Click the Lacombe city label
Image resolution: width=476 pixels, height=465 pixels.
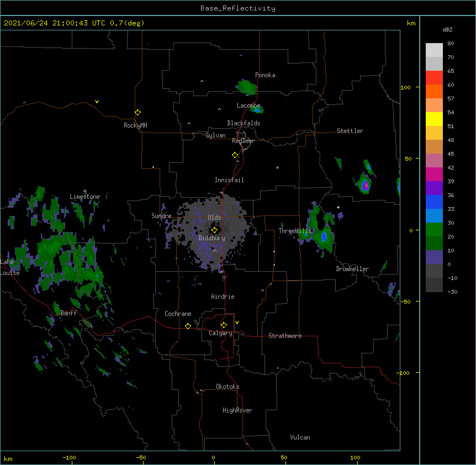pyautogui.click(x=248, y=105)
